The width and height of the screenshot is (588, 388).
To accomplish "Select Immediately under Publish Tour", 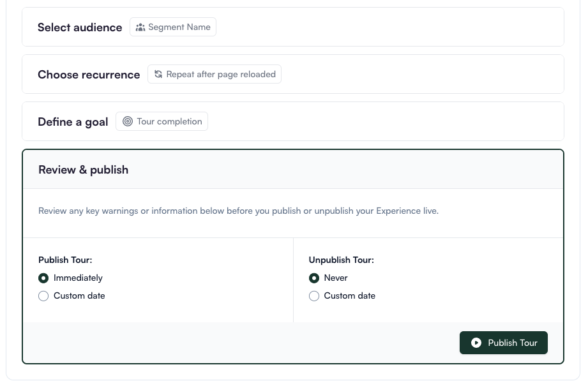I will [x=43, y=278].
